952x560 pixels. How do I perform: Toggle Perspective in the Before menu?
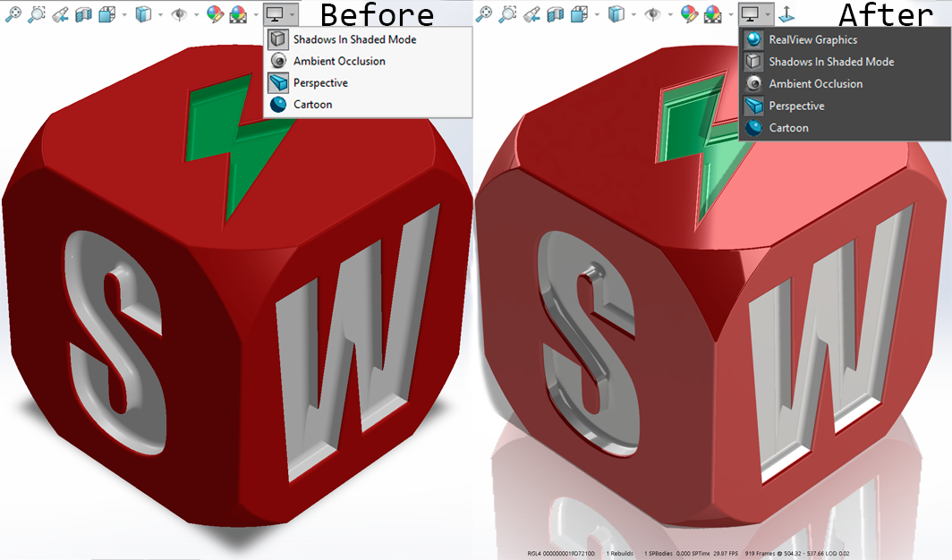coord(368,82)
